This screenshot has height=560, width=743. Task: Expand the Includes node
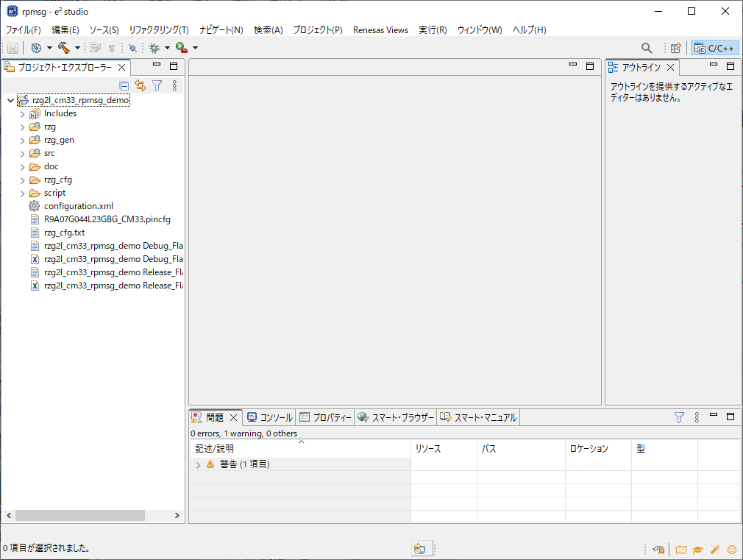22,114
